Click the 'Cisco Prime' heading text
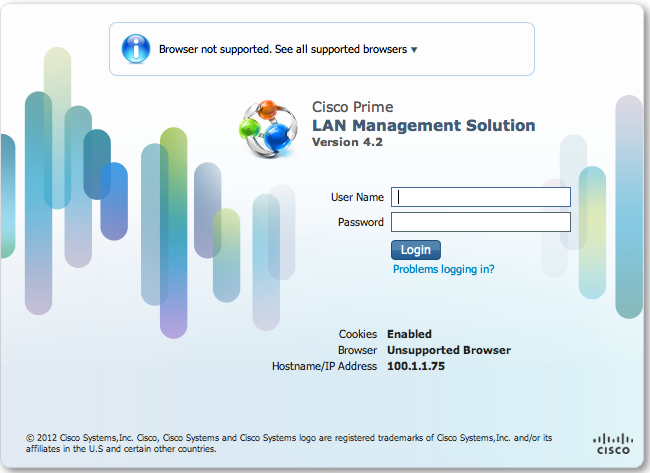This screenshot has height=473, width=650. 353,107
